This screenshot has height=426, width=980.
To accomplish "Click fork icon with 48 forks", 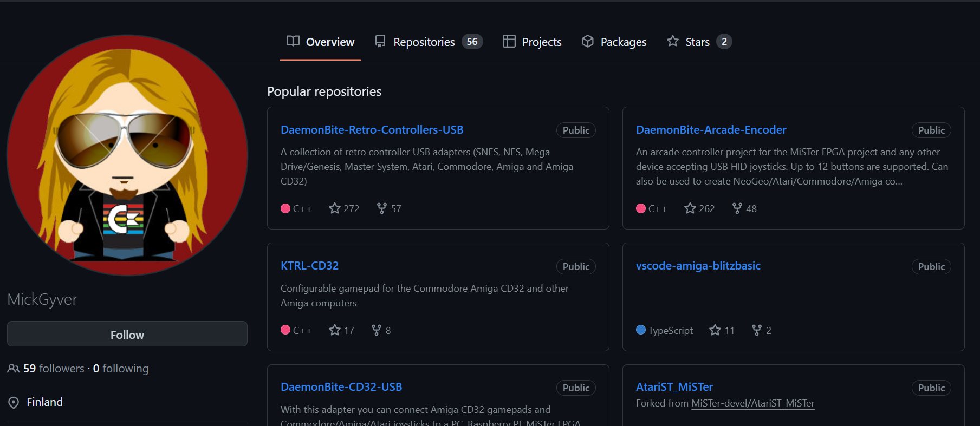I will pyautogui.click(x=737, y=208).
